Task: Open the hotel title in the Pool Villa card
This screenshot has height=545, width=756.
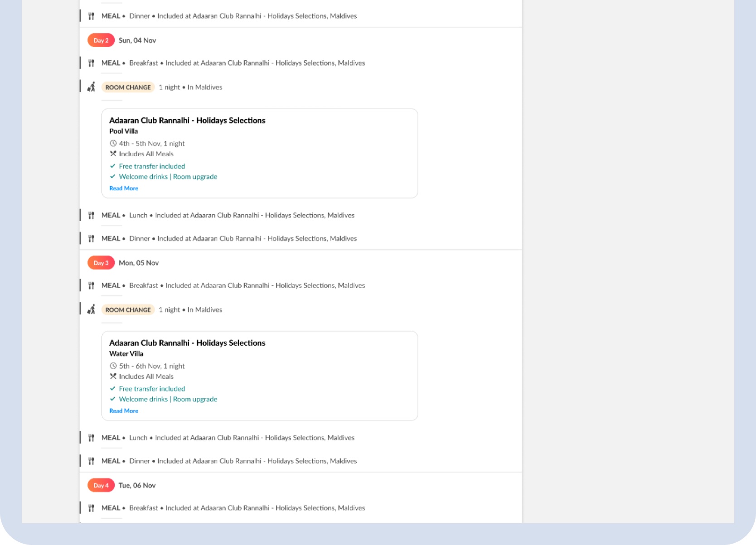Action: (187, 121)
